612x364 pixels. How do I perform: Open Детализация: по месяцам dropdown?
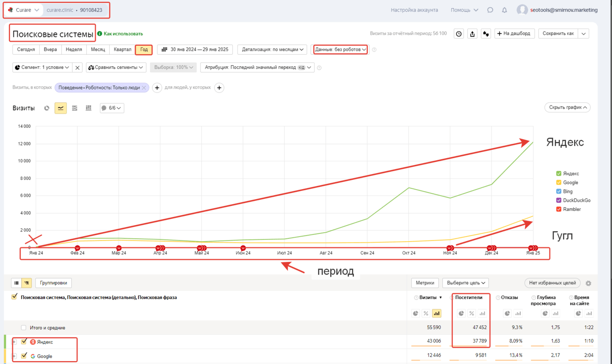click(x=273, y=49)
